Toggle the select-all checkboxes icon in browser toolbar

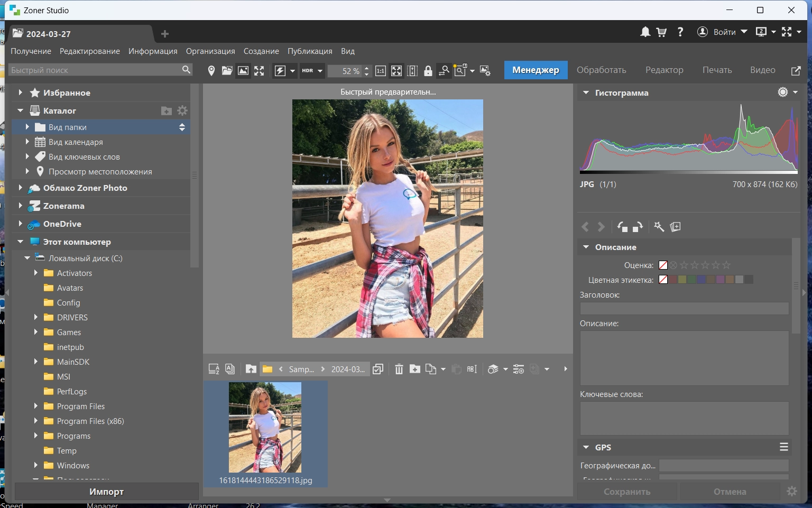tap(378, 370)
